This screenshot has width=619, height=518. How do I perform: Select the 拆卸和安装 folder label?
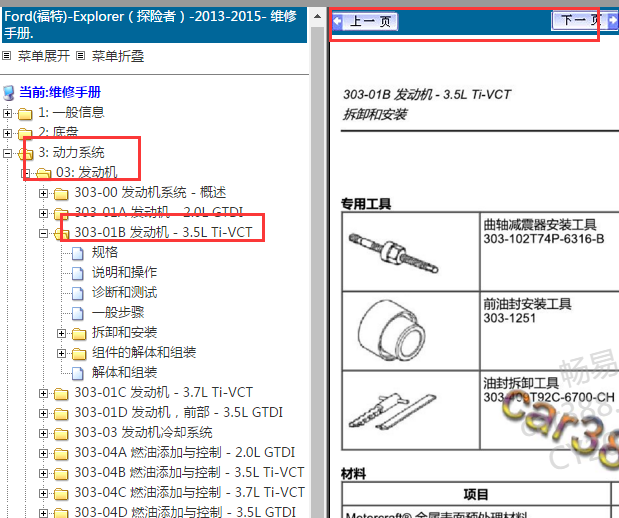coord(124,332)
